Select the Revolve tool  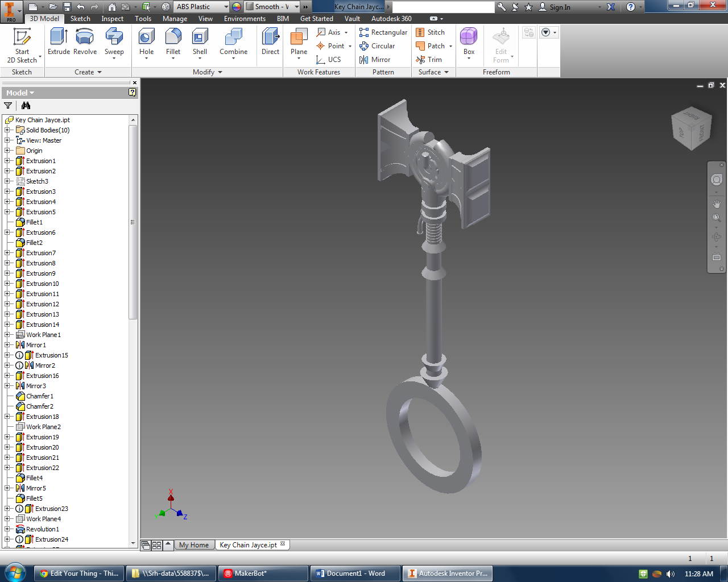85,42
